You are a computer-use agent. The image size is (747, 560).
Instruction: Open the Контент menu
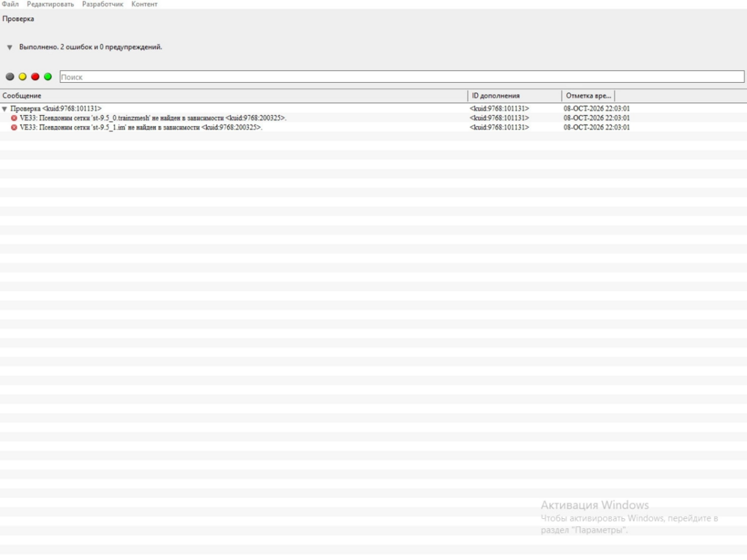click(x=144, y=4)
